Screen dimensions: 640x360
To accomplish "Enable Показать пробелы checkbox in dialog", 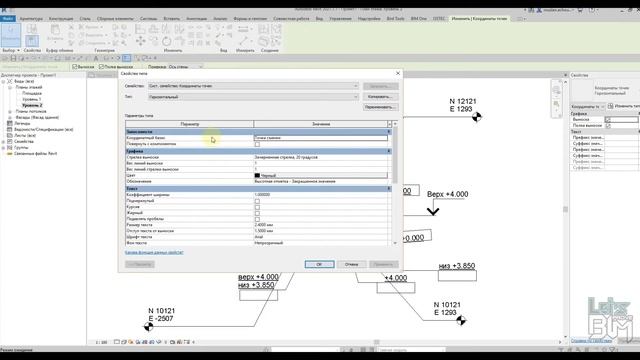I will (257, 219).
